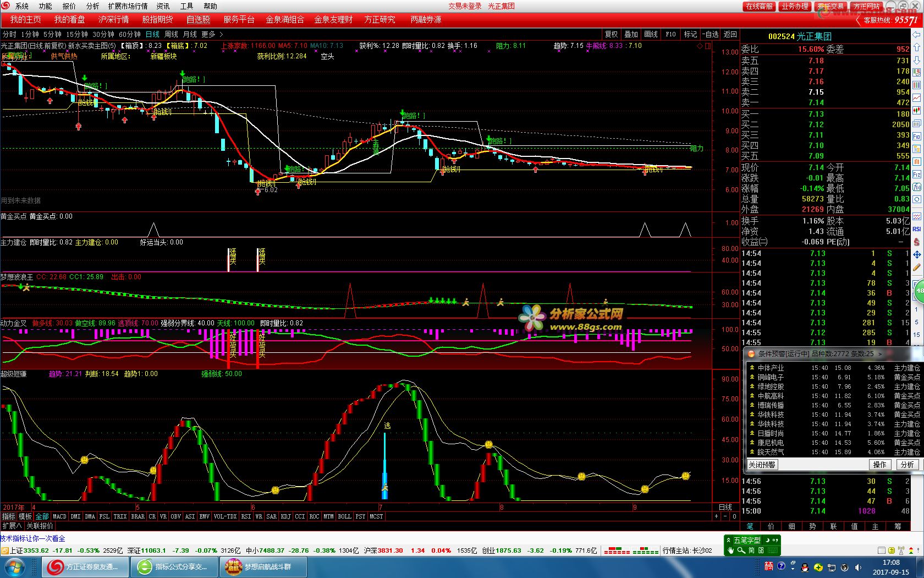Screen dimensions: 924x578
Task: Switch chart period to 30分钟
Action: click(103, 34)
